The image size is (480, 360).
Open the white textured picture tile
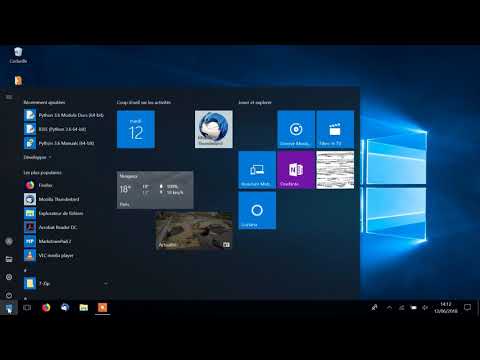point(335,170)
